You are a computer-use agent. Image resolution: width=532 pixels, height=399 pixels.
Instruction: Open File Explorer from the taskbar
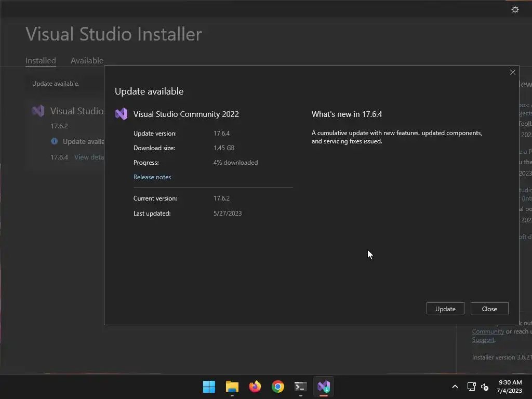[x=232, y=387]
